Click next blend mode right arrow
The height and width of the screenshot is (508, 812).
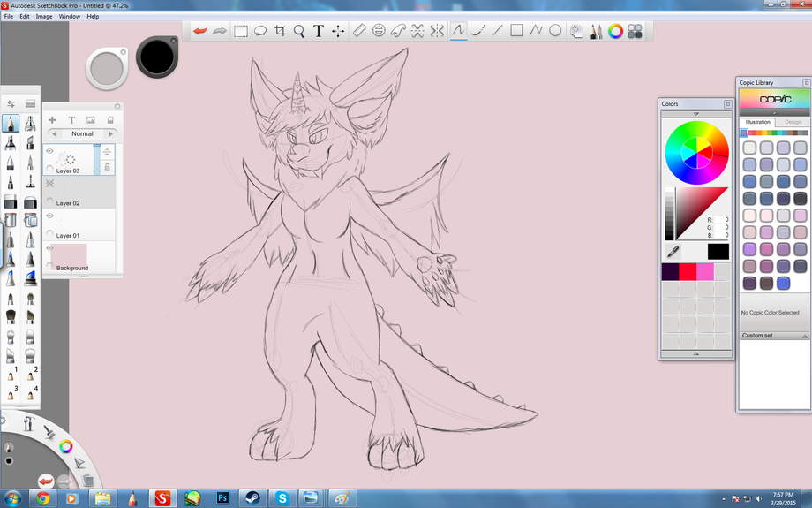coord(110,133)
